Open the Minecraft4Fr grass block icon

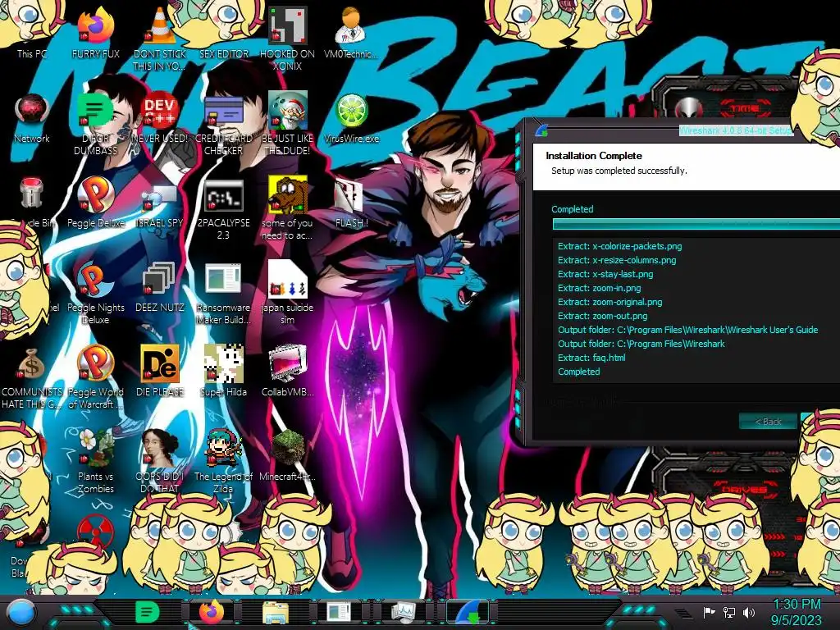288,449
